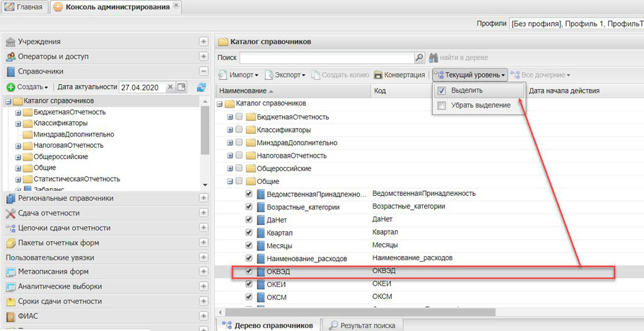Click into the Поиск text field

tap(325, 57)
